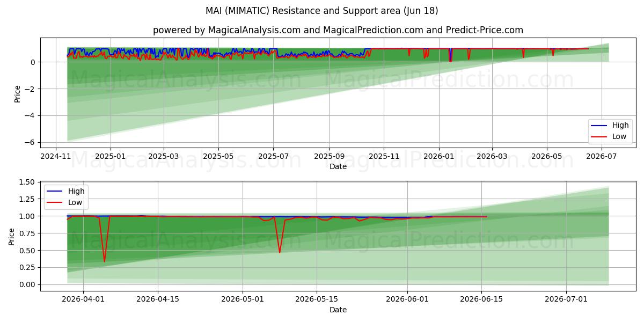Viewport: 644px width, 322px height.
Task: Click the '2025-03' tick label
Action: 163,156
